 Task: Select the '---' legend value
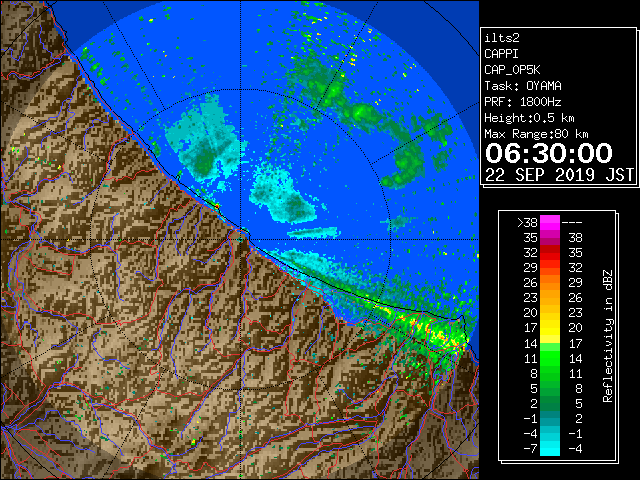572,223
